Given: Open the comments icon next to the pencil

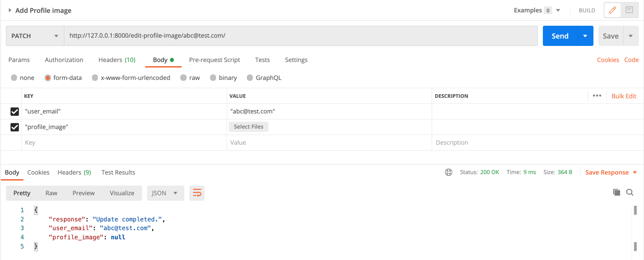Looking at the screenshot, I should pyautogui.click(x=629, y=10).
